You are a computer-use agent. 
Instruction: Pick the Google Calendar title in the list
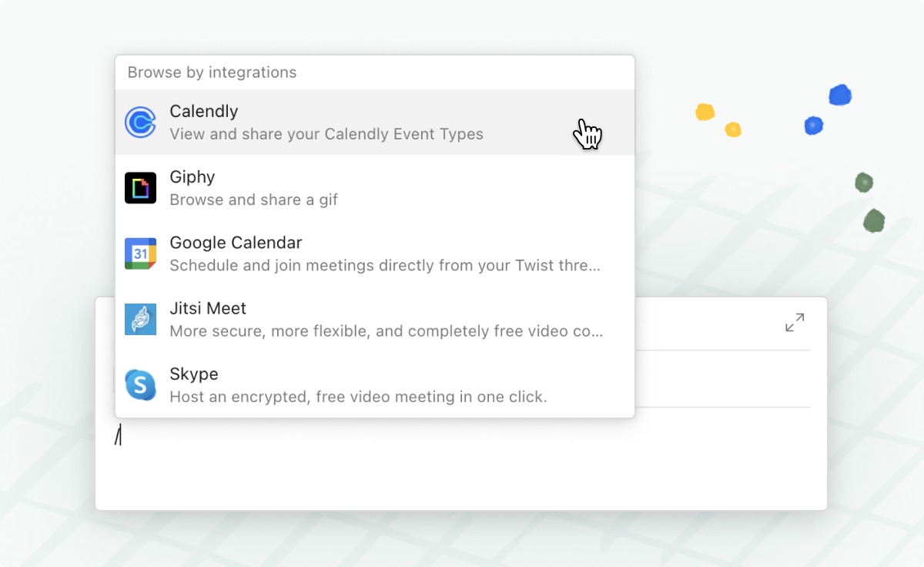pyautogui.click(x=236, y=243)
